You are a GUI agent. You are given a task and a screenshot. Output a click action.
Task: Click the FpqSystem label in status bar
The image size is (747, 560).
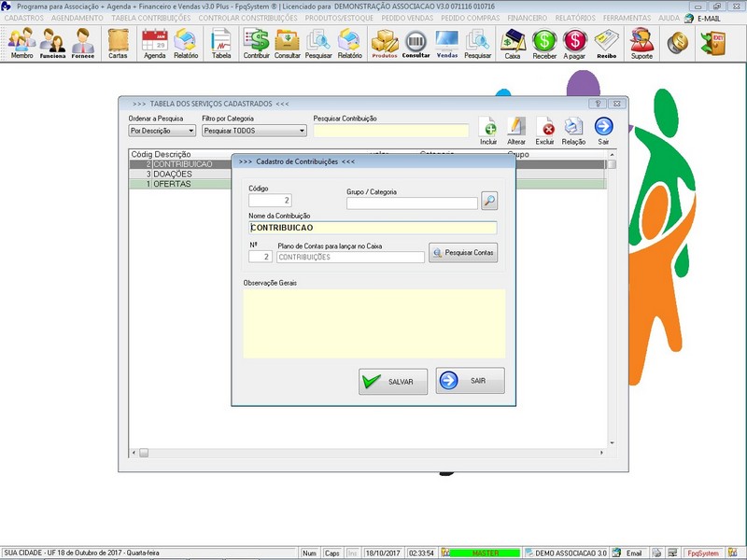(x=703, y=553)
